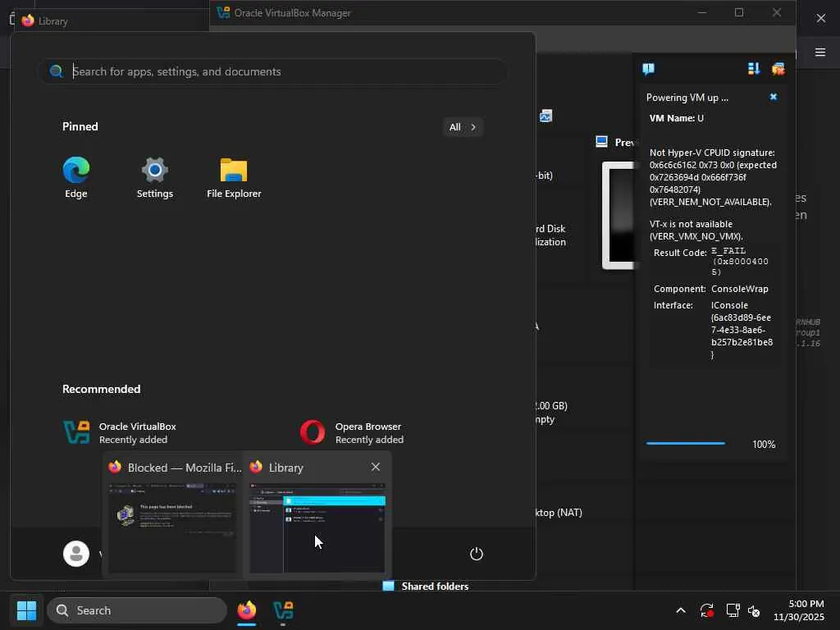Click VirtualBox notification center speech-bubble icon
The image size is (840, 630).
coord(648,69)
